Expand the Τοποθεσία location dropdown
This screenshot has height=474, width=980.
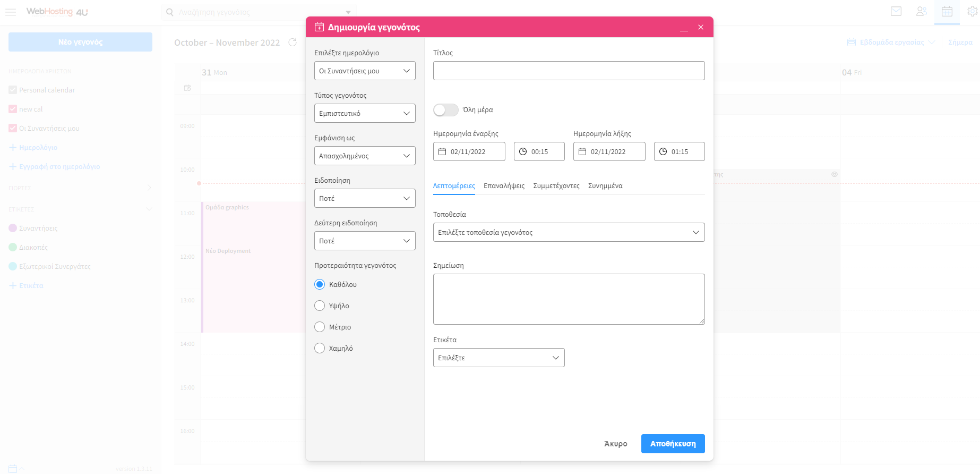[569, 232]
